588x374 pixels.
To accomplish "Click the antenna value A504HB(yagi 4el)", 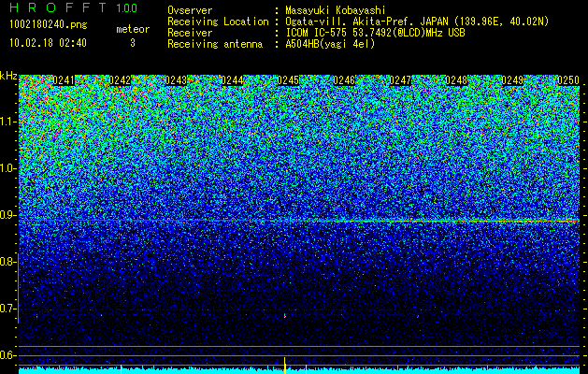I will click(330, 44).
